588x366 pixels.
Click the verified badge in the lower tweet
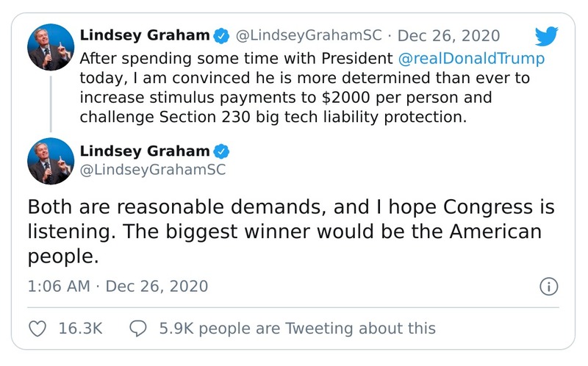click(220, 151)
